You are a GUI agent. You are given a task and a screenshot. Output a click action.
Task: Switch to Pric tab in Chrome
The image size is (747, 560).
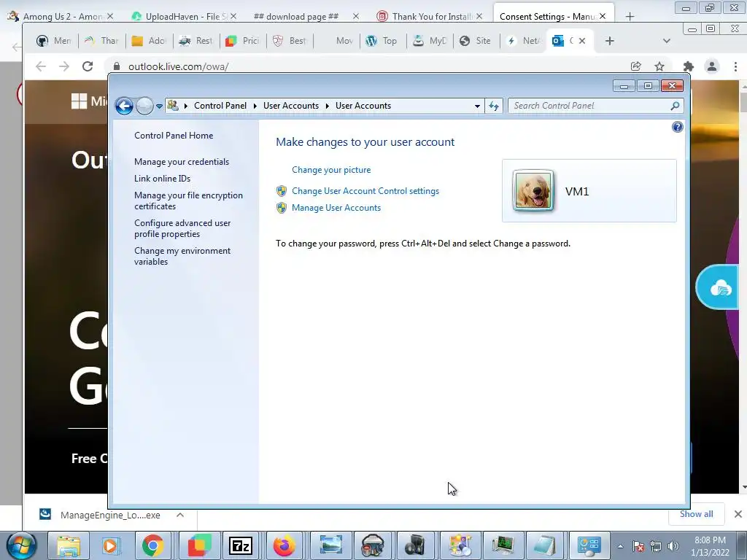tap(242, 41)
